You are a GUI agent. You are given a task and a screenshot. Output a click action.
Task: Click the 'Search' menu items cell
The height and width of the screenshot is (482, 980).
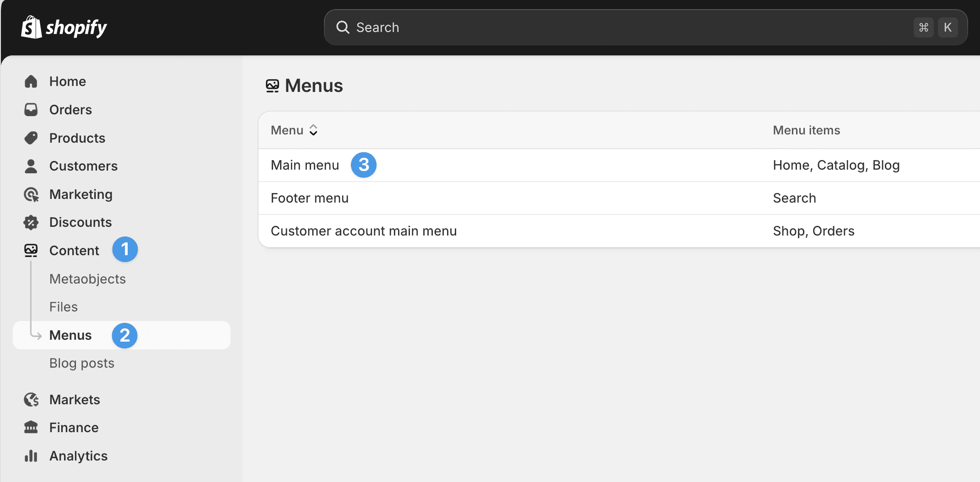point(795,198)
